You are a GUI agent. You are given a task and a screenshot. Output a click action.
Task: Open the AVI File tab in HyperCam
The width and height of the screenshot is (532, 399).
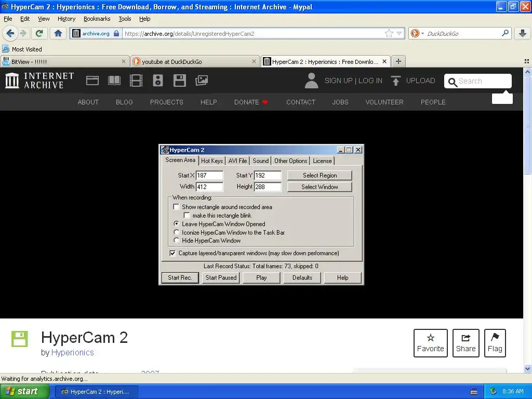pyautogui.click(x=237, y=161)
